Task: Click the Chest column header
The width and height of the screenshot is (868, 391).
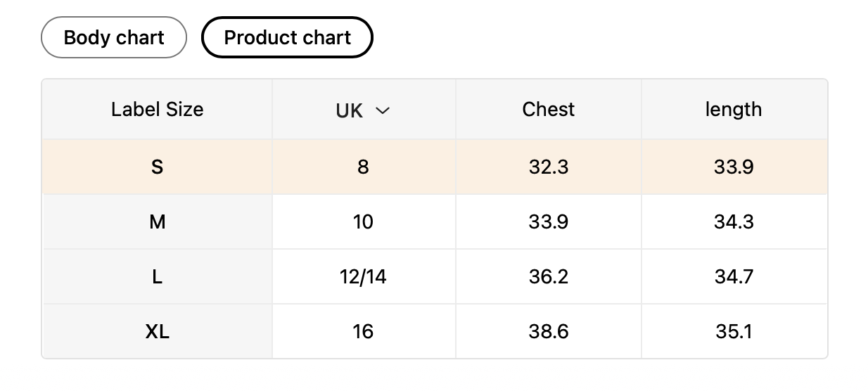Action: point(548,110)
